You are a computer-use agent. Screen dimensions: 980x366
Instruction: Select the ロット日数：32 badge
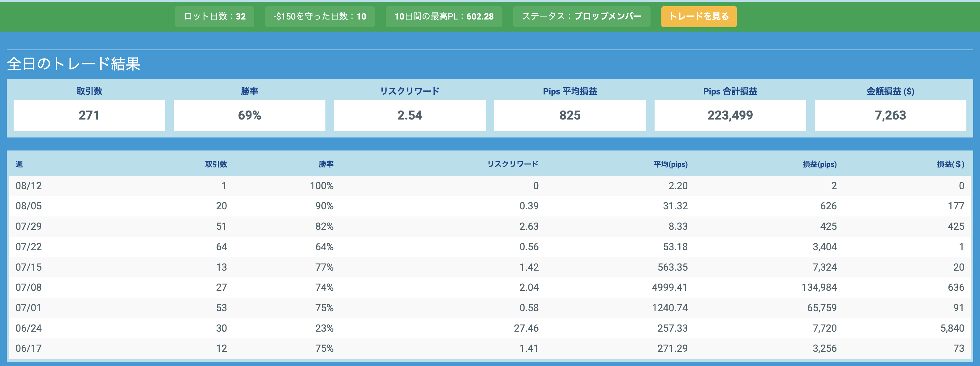click(x=215, y=16)
